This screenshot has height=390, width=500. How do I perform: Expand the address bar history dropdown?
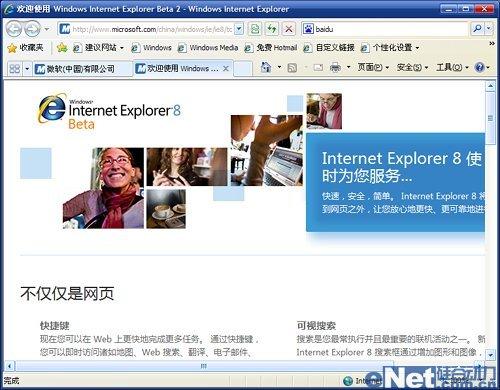coord(239,29)
